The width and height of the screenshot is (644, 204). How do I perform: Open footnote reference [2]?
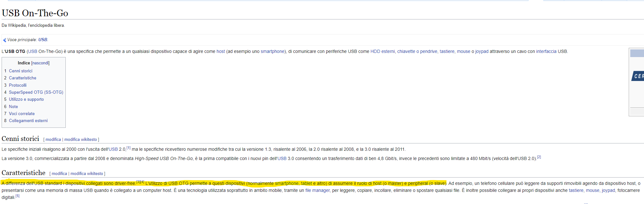pyautogui.click(x=539, y=157)
